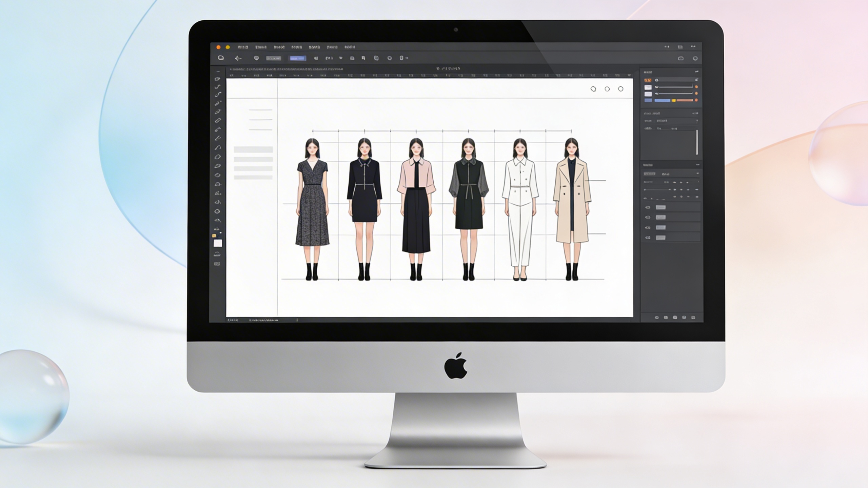The image size is (868, 488).
Task: Click the topmost tool in left toolbar
Action: (217, 79)
